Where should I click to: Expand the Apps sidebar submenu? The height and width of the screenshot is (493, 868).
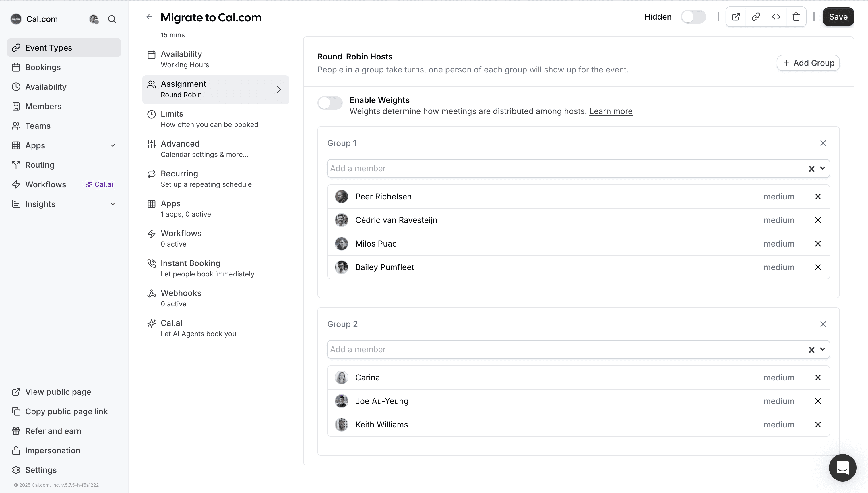[113, 146]
